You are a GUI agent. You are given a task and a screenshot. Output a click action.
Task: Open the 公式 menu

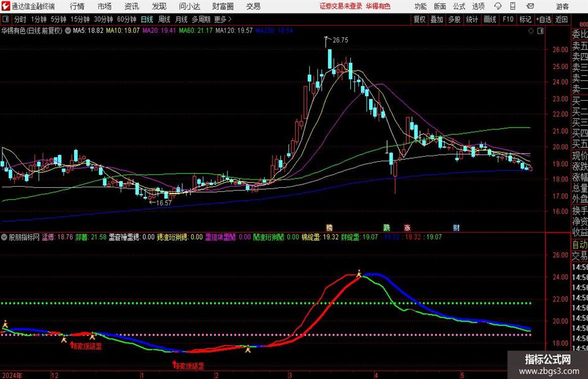click(459, 6)
